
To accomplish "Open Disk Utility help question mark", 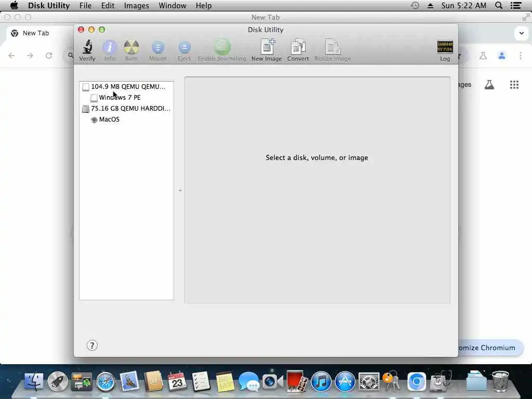I will click(x=92, y=345).
